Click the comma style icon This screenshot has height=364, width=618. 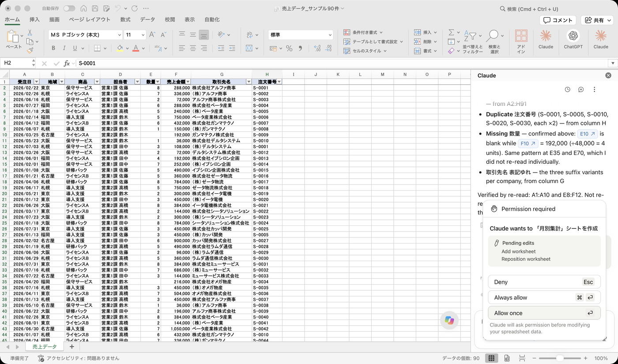click(300, 49)
